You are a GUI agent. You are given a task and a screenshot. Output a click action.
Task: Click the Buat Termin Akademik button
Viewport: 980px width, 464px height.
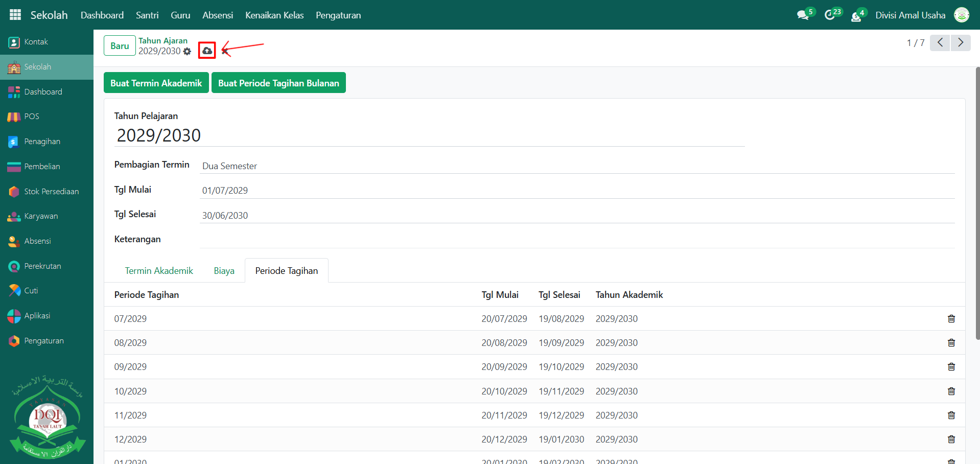click(x=156, y=83)
